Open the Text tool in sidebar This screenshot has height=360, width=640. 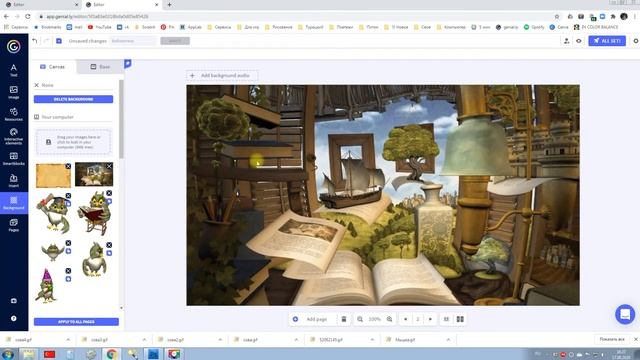[13, 70]
